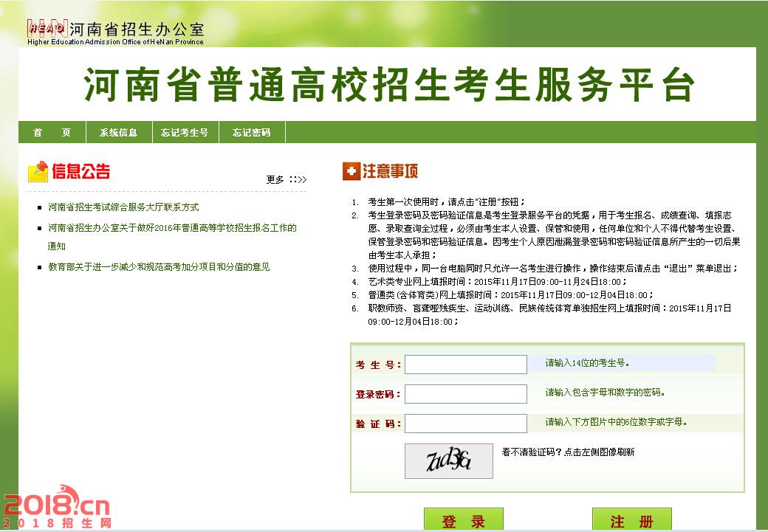
Task: Open the 系统信息 menu item
Action: coord(118,133)
